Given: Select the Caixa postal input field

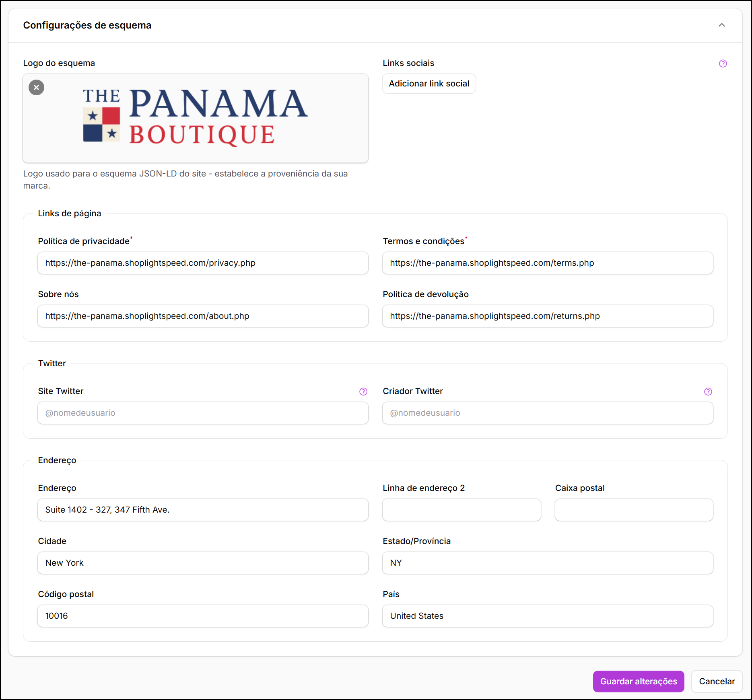Looking at the screenshot, I should click(634, 510).
